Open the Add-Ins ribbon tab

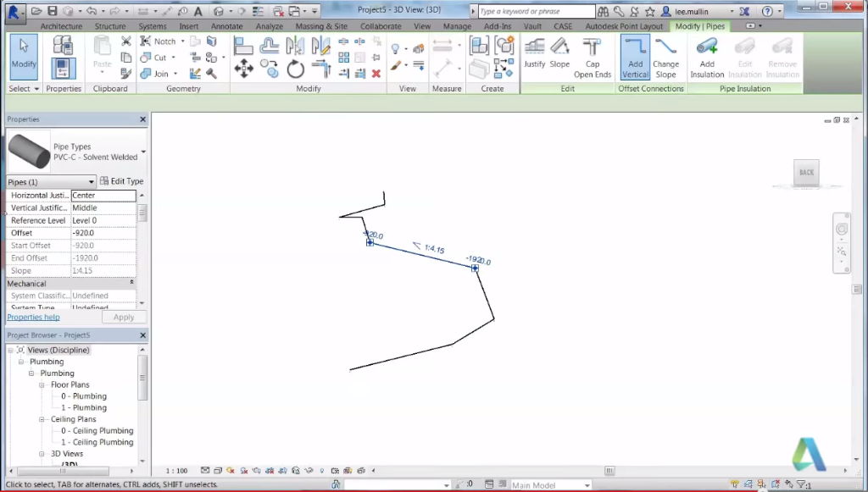497,26
